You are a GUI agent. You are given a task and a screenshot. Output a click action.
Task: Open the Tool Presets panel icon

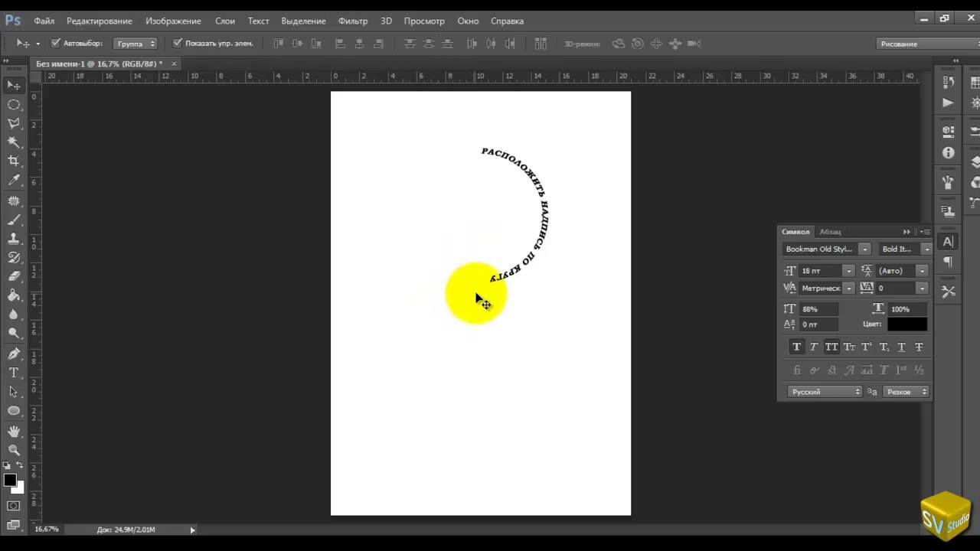[x=948, y=291]
